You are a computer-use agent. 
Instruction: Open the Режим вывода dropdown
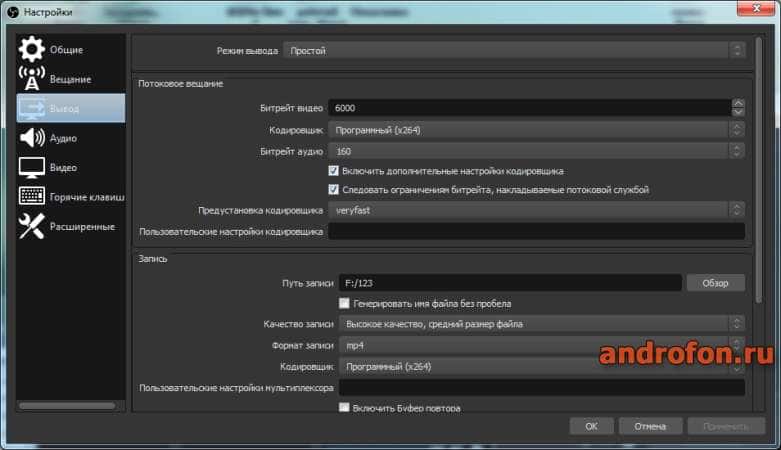(x=514, y=50)
